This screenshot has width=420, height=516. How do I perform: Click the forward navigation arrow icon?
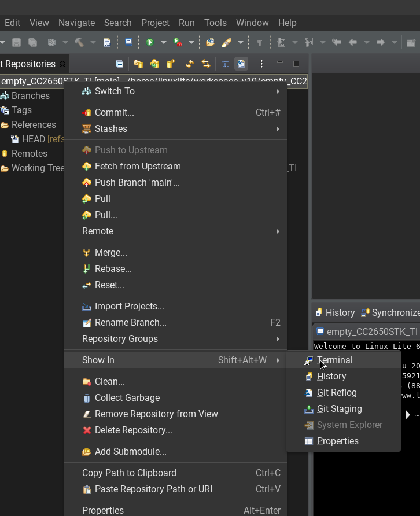coord(381,42)
